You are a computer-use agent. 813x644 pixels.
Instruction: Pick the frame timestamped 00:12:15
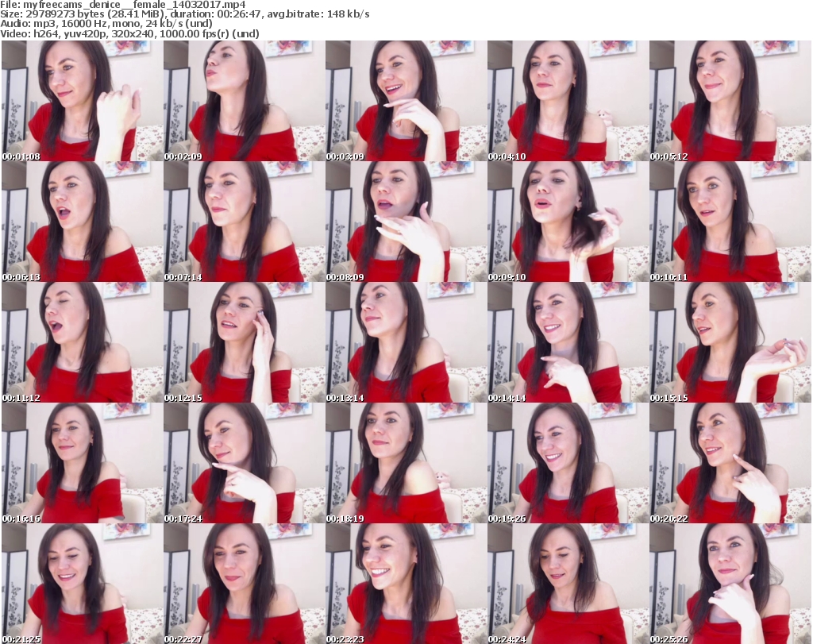click(245, 343)
